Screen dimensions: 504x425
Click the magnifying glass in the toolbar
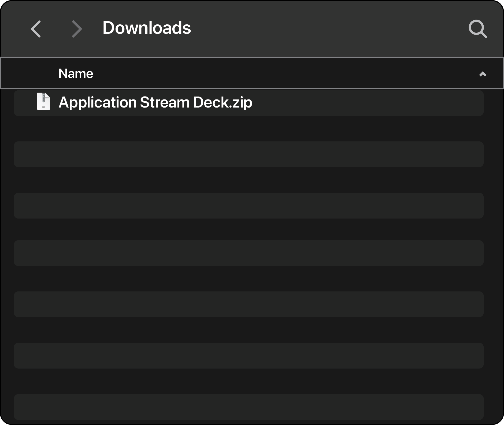click(478, 29)
